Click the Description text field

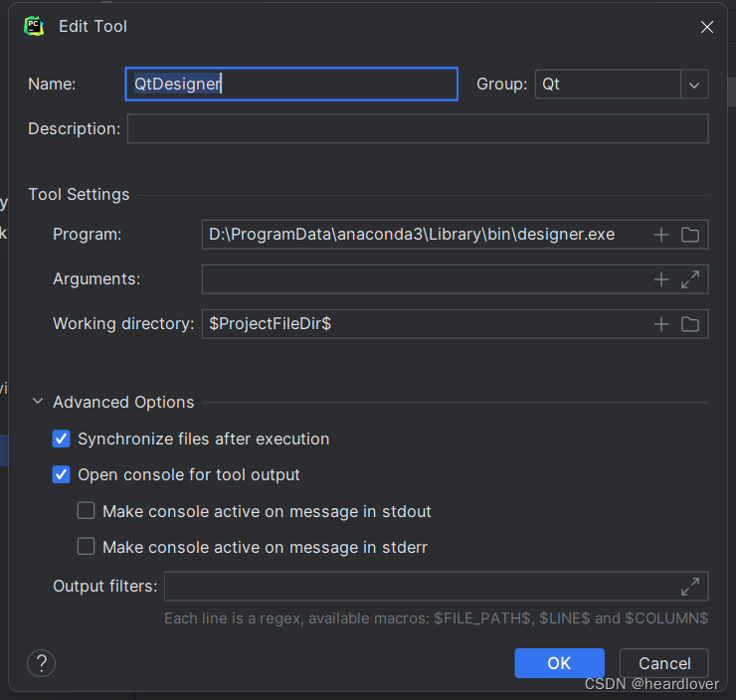coord(418,129)
